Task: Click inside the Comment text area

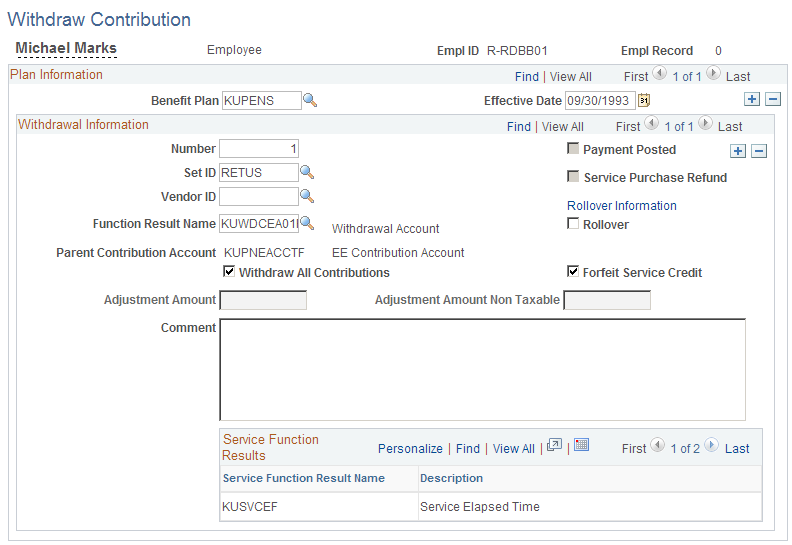Action: 482,369
